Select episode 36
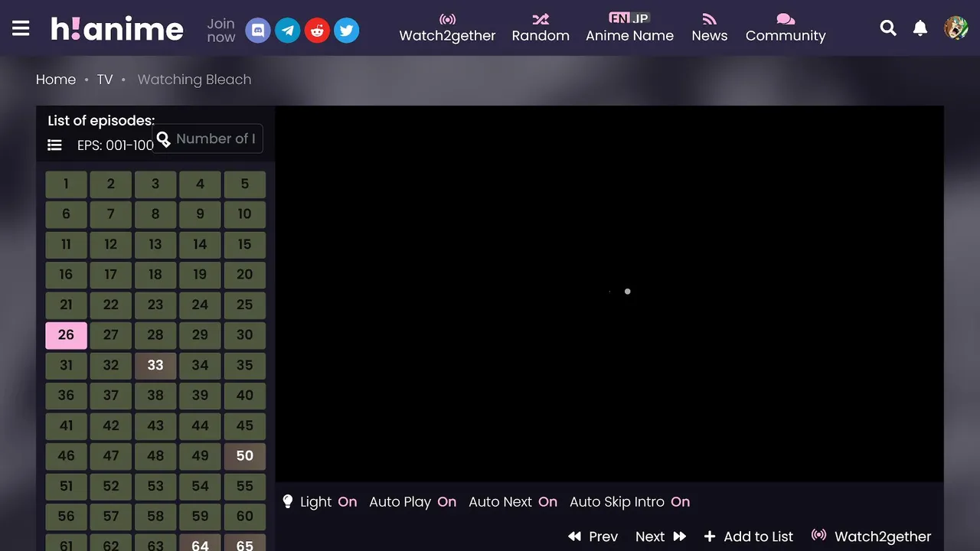The image size is (980, 551). click(66, 396)
